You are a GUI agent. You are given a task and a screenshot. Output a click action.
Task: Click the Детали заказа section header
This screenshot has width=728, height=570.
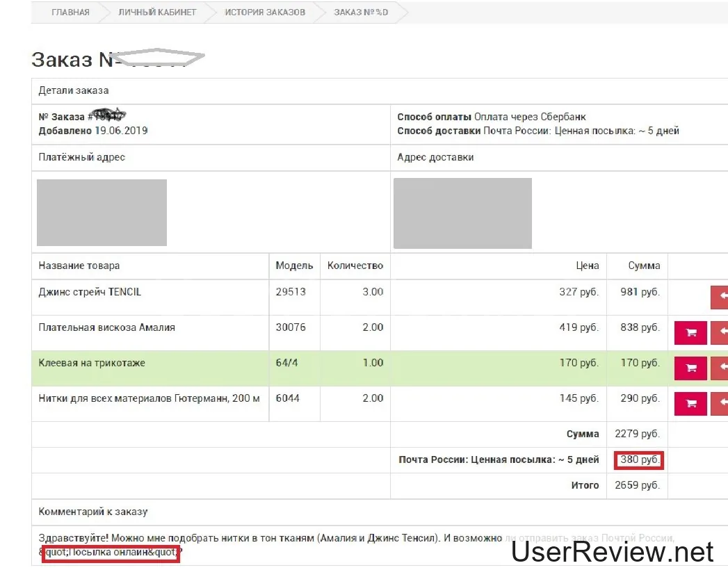[74, 90]
